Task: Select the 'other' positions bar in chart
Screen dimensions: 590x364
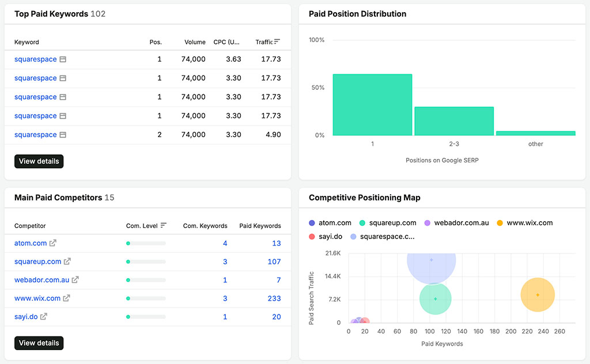Action: (536, 133)
